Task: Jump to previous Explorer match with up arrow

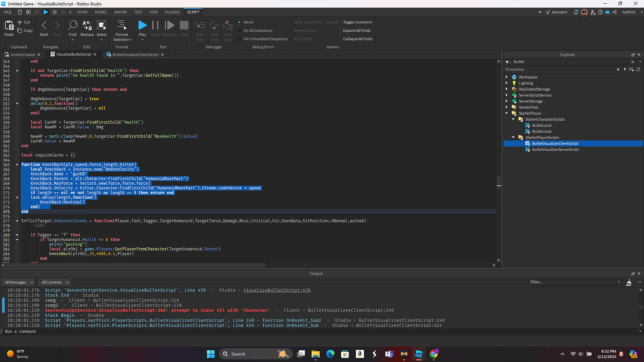Action: 624,70
